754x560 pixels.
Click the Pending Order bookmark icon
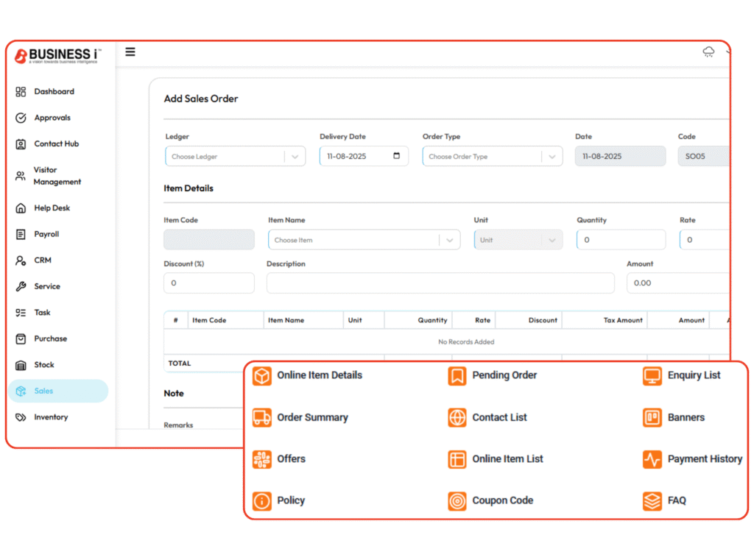[457, 376]
